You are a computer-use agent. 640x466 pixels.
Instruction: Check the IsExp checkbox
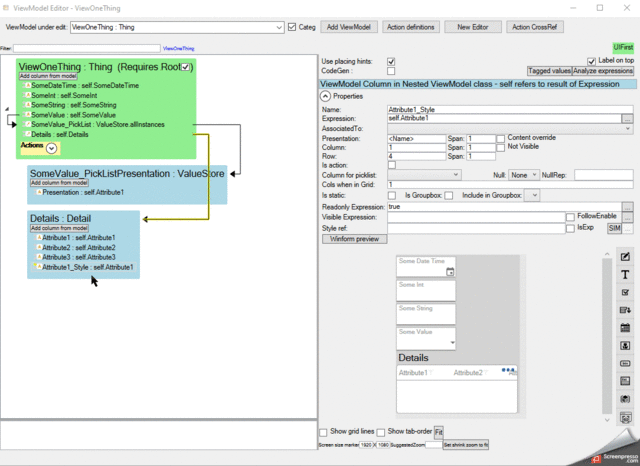pyautogui.click(x=570, y=229)
